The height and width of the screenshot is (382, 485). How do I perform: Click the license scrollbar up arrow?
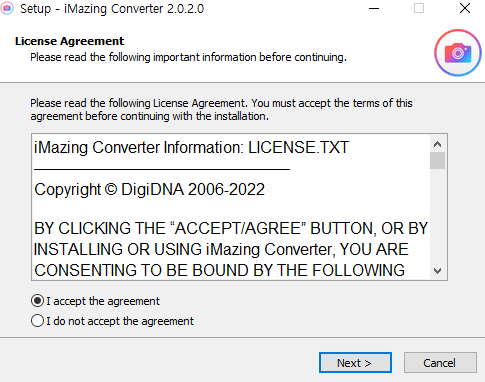(437, 144)
